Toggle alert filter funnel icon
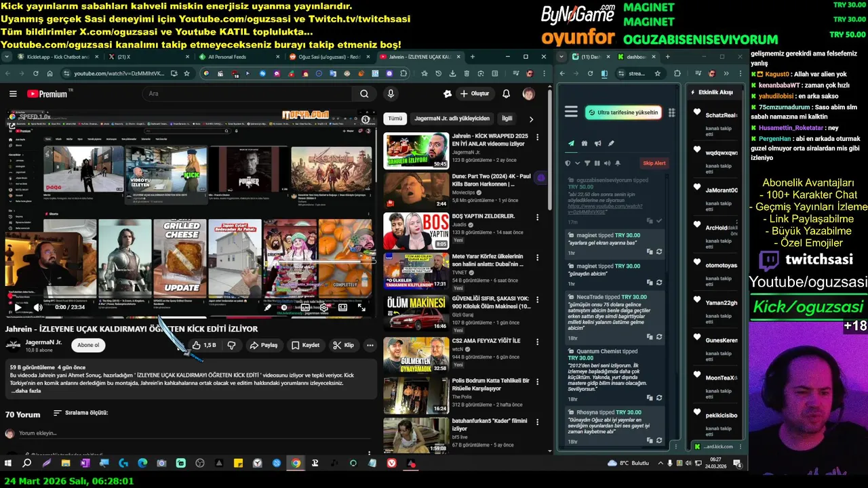The image size is (868, 488). click(587, 163)
